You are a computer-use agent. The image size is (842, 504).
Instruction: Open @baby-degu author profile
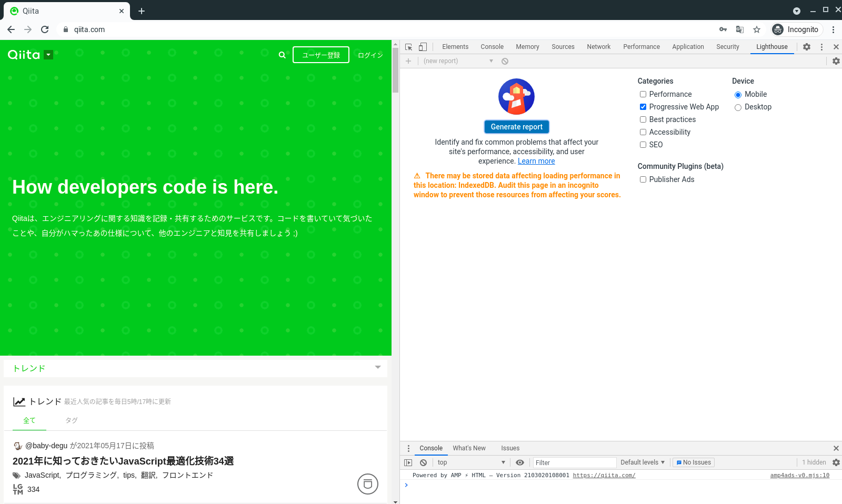(46, 446)
